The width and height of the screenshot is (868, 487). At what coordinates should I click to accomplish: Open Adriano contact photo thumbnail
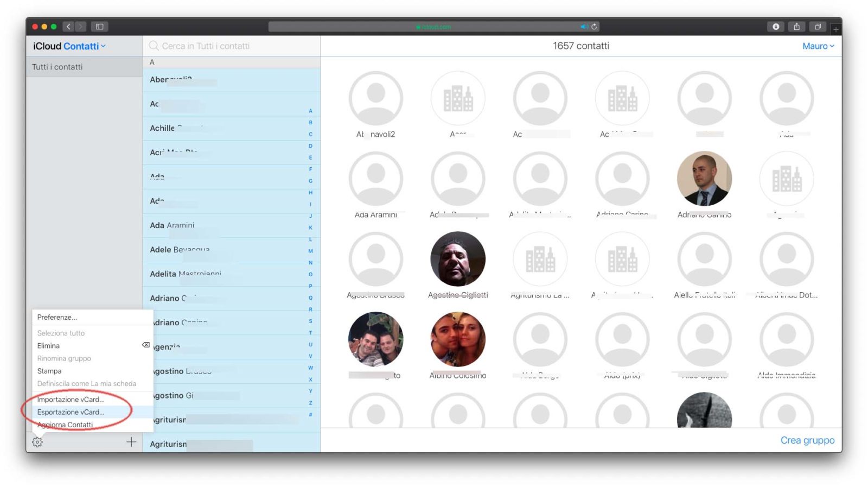coord(704,179)
